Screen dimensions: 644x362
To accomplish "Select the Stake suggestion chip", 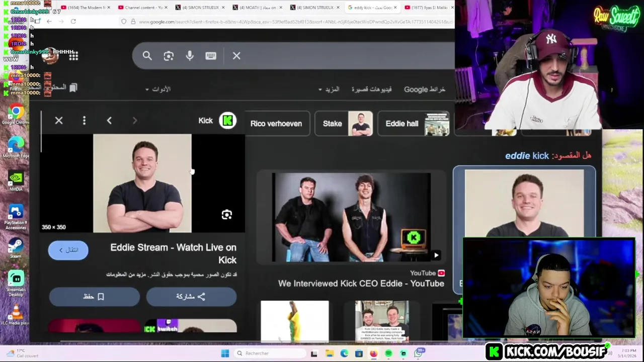I will click(344, 124).
